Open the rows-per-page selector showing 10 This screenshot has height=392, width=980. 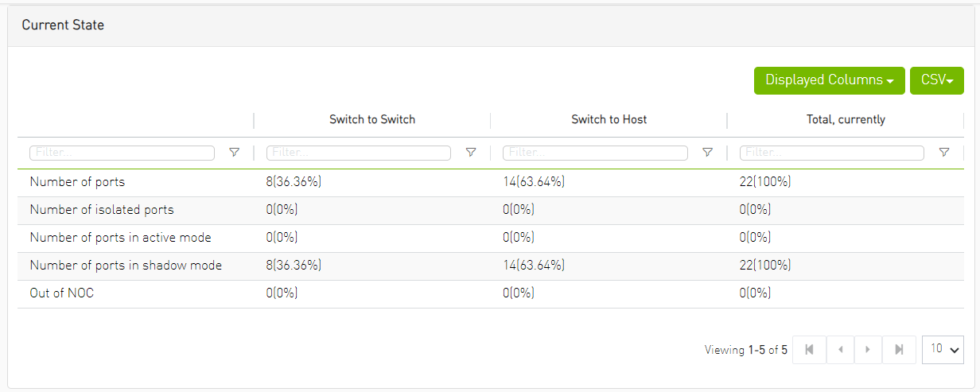943,349
